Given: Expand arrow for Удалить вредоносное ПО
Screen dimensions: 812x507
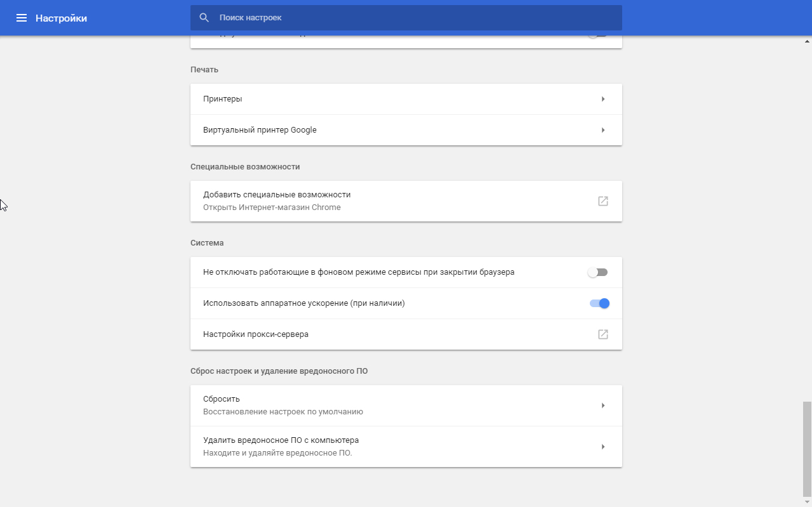Looking at the screenshot, I should click(602, 447).
